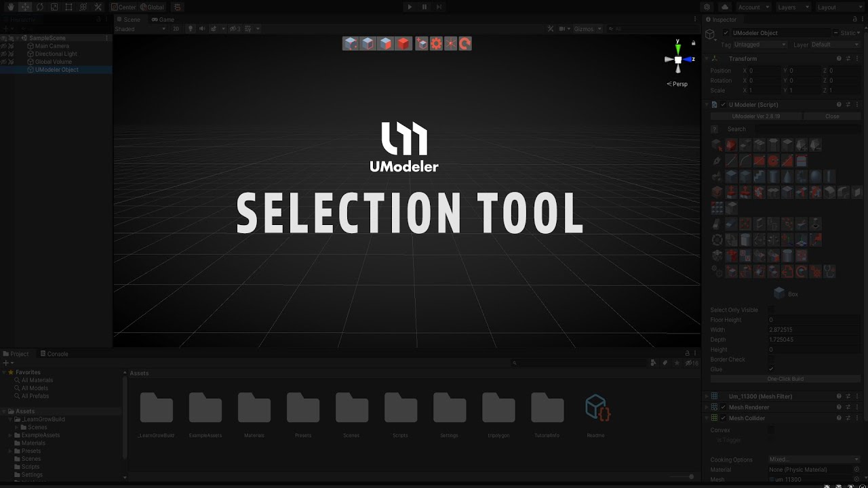Select the Arc drawing tool in UModeler
The height and width of the screenshot is (488, 868).
[745, 161]
